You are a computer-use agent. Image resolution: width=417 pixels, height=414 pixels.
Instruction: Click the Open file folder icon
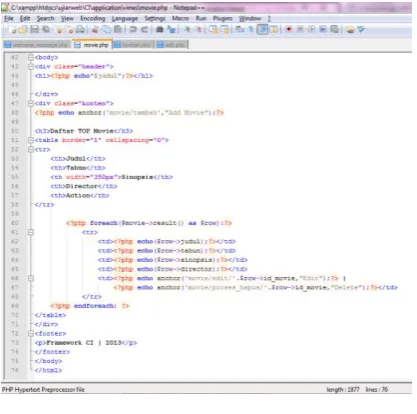point(23,30)
